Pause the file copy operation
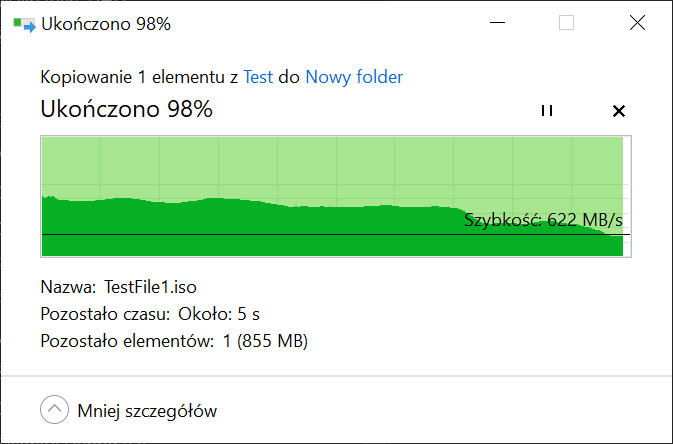 [x=547, y=111]
